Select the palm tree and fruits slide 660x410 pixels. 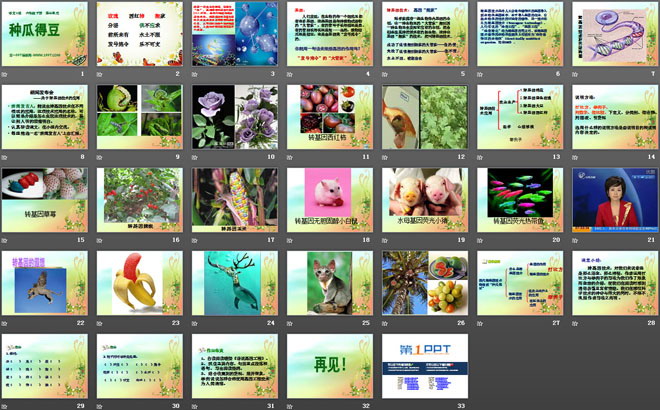click(x=425, y=283)
